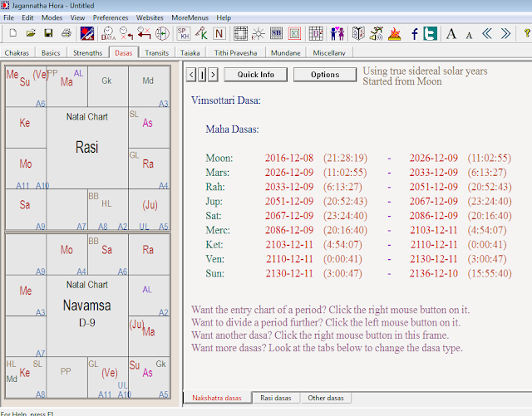Click the open book toolbar icon

(358, 33)
